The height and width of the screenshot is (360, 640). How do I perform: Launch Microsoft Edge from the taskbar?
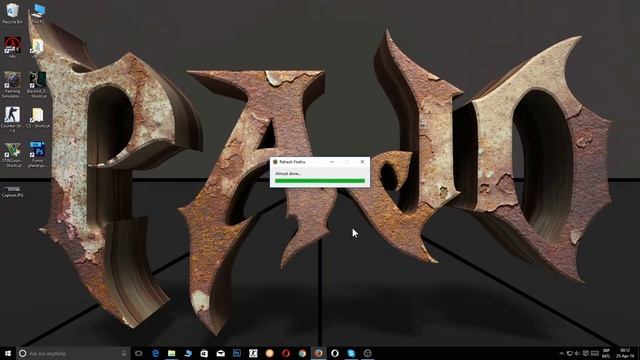[x=155, y=353]
